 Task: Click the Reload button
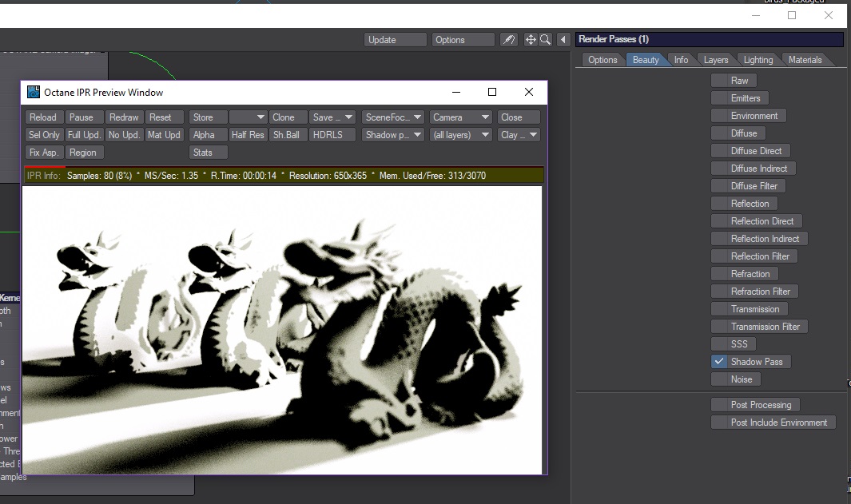tap(43, 117)
